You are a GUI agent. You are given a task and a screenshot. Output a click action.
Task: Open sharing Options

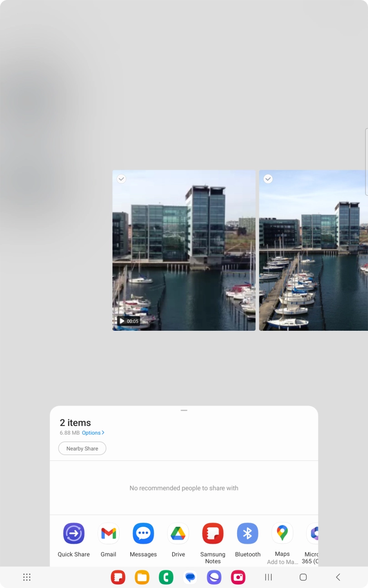(x=93, y=433)
